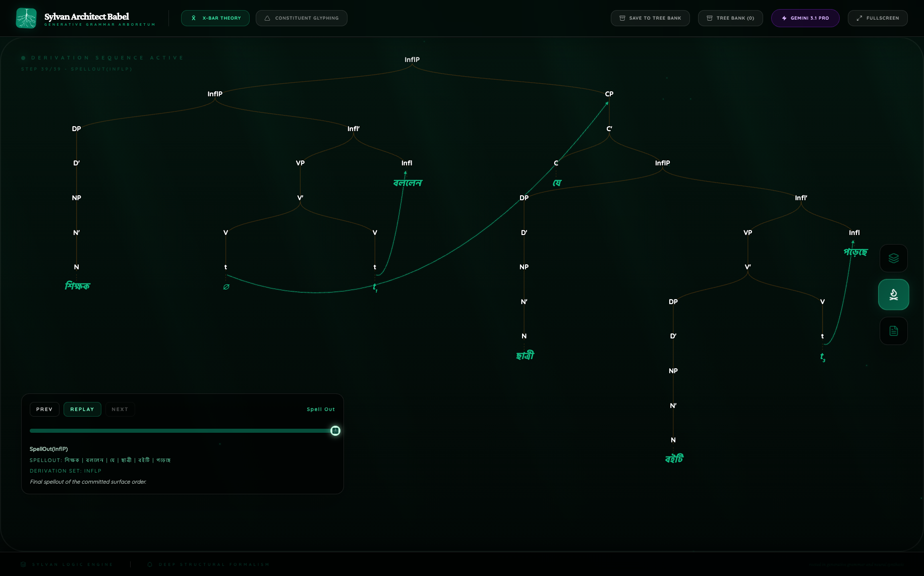Switch to X-Bar Theory mode
The width and height of the screenshot is (924, 576).
point(215,18)
